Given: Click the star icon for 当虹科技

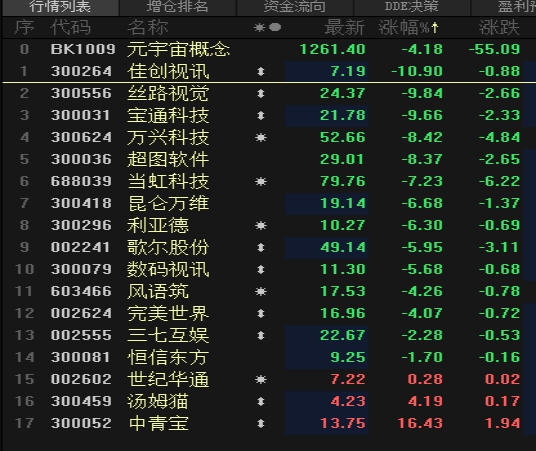Looking at the screenshot, I should pyautogui.click(x=261, y=182).
